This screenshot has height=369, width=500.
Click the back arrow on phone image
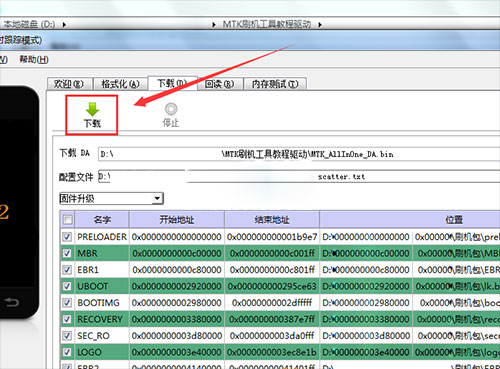click(12, 302)
